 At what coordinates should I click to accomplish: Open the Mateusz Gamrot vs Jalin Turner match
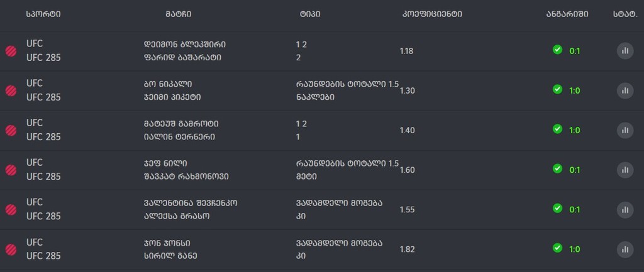click(181, 130)
